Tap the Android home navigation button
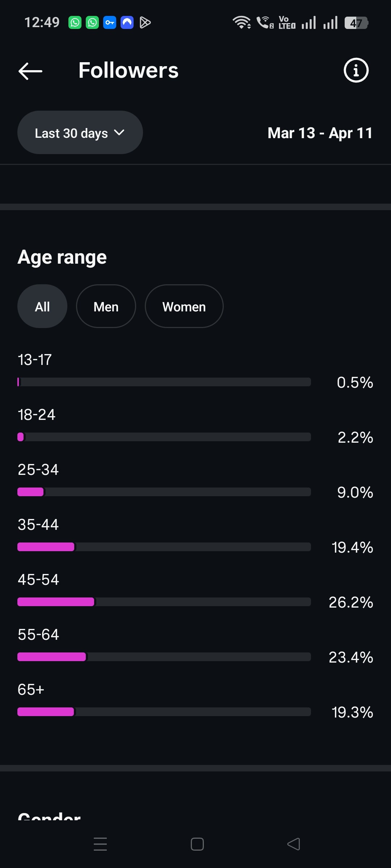Image resolution: width=391 pixels, height=868 pixels. pos(197,844)
